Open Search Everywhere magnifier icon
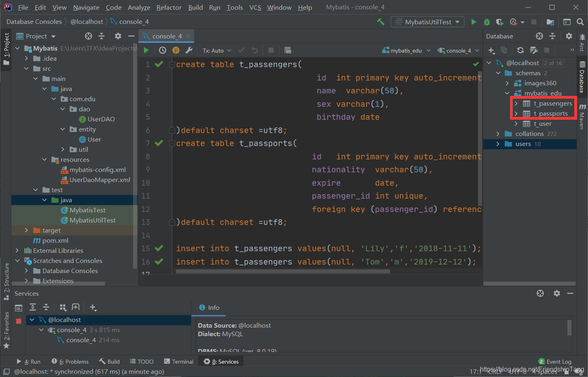 pos(580,22)
